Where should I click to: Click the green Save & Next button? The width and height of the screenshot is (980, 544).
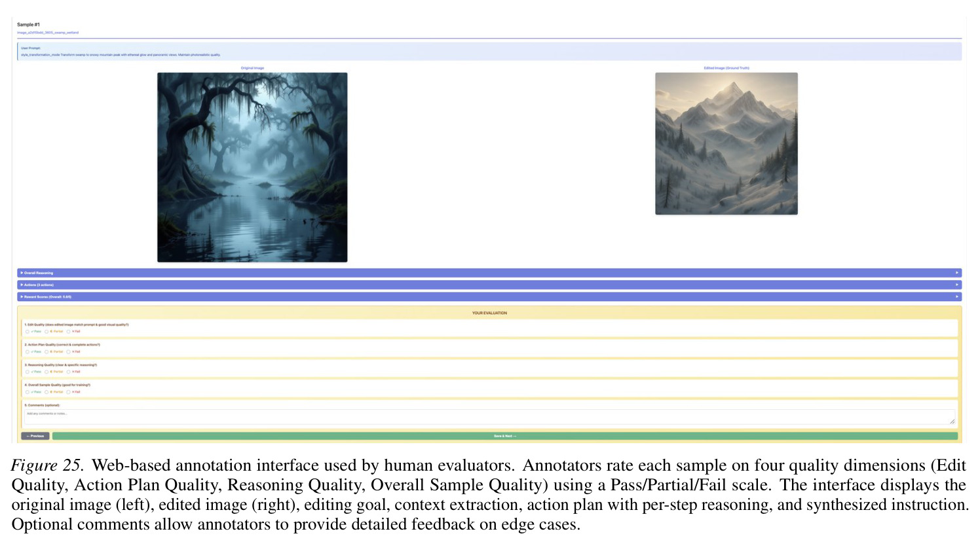[505, 436]
